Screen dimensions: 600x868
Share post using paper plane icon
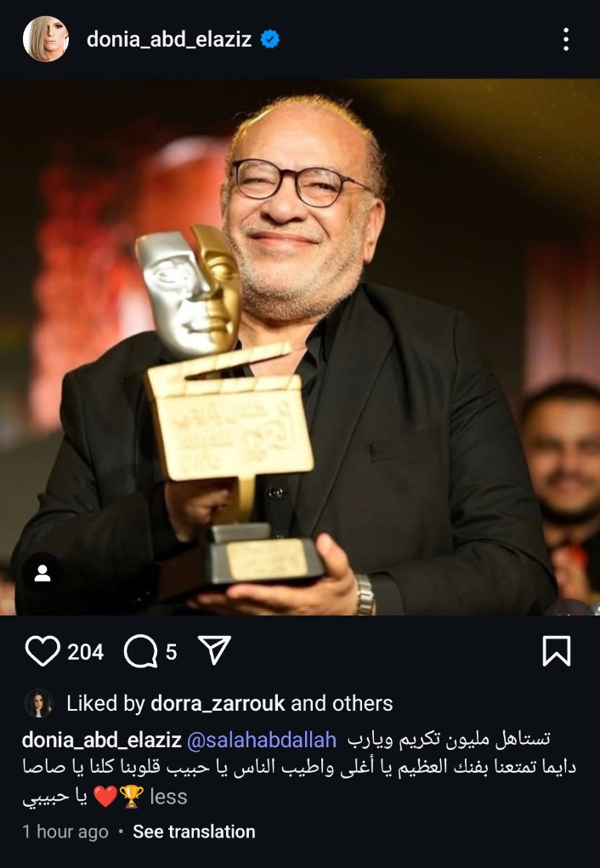(214, 650)
